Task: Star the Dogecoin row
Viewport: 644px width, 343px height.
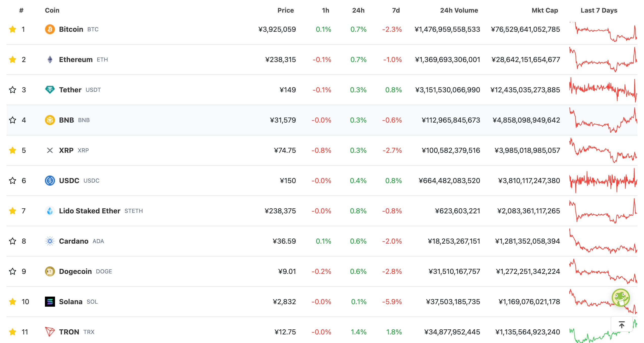Action: [13, 271]
